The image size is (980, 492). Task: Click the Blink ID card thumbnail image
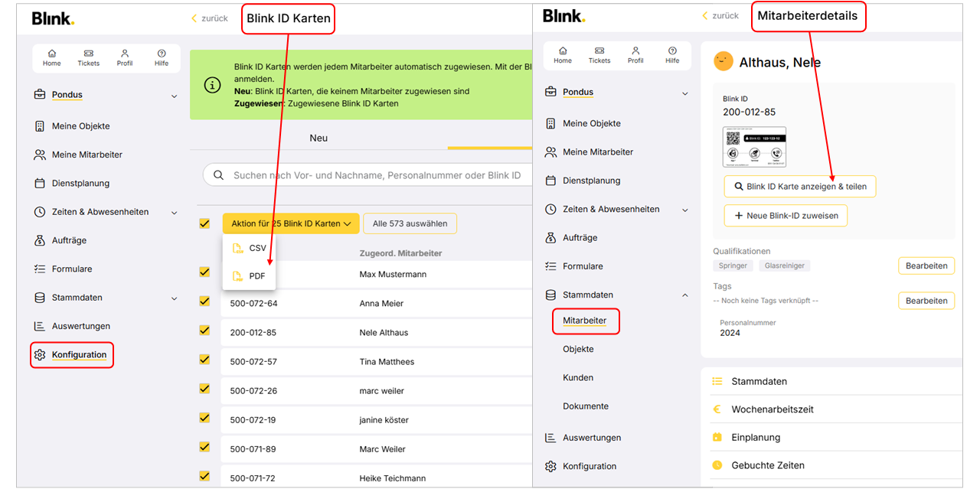(754, 147)
